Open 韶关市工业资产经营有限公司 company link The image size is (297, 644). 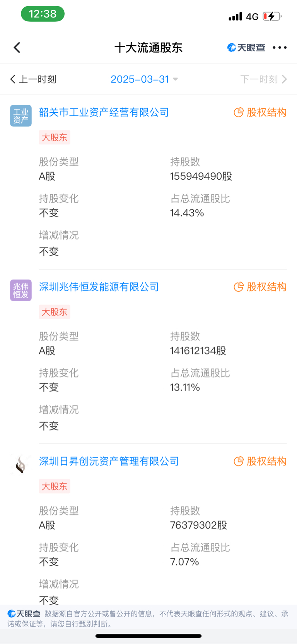coord(104,112)
